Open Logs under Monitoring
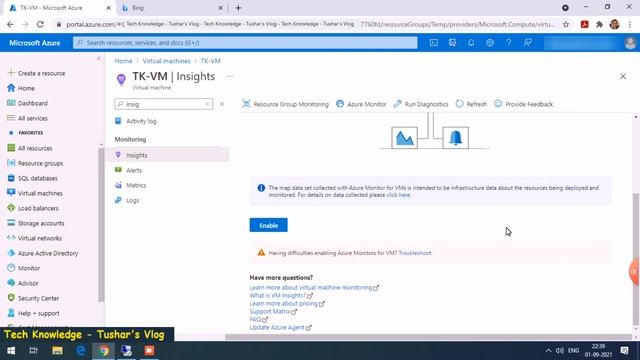 (x=127, y=200)
